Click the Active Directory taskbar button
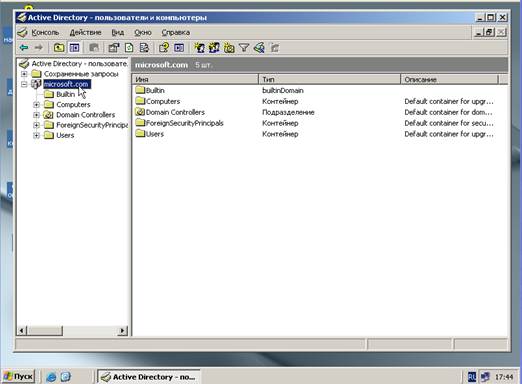Viewport: 522px width, 384px height. coord(149,377)
